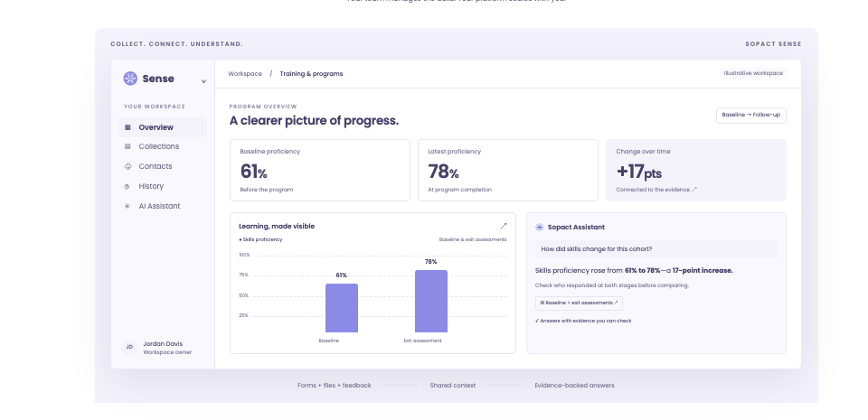
Task: Click the Training & programs breadcrumb
Action: click(311, 73)
